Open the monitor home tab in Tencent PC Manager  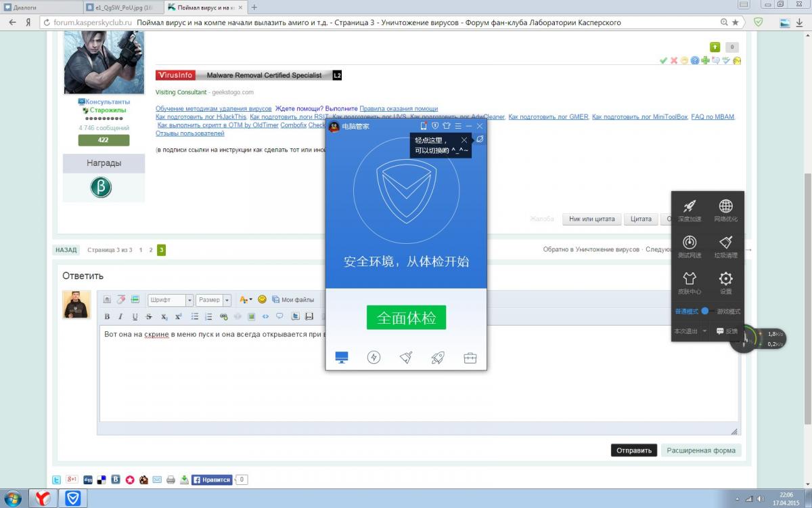point(342,357)
